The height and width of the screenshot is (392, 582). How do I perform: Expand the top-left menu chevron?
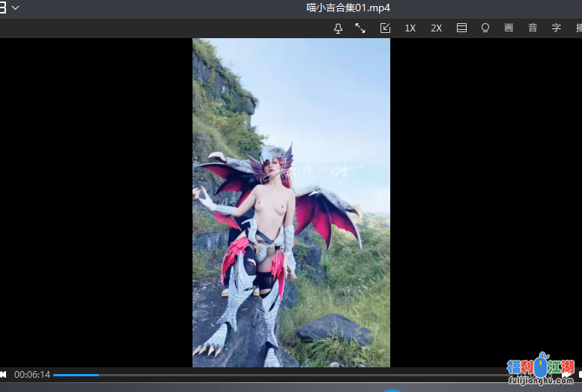[x=16, y=7]
